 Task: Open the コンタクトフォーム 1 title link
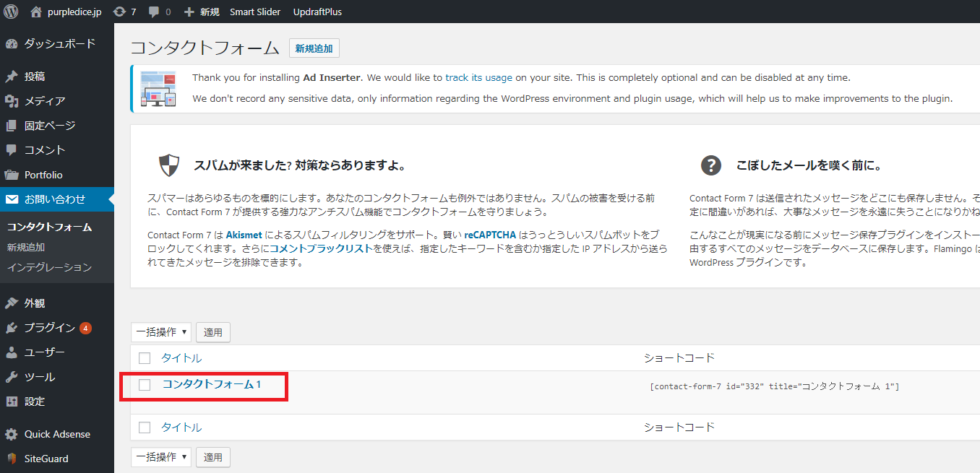[x=211, y=384]
